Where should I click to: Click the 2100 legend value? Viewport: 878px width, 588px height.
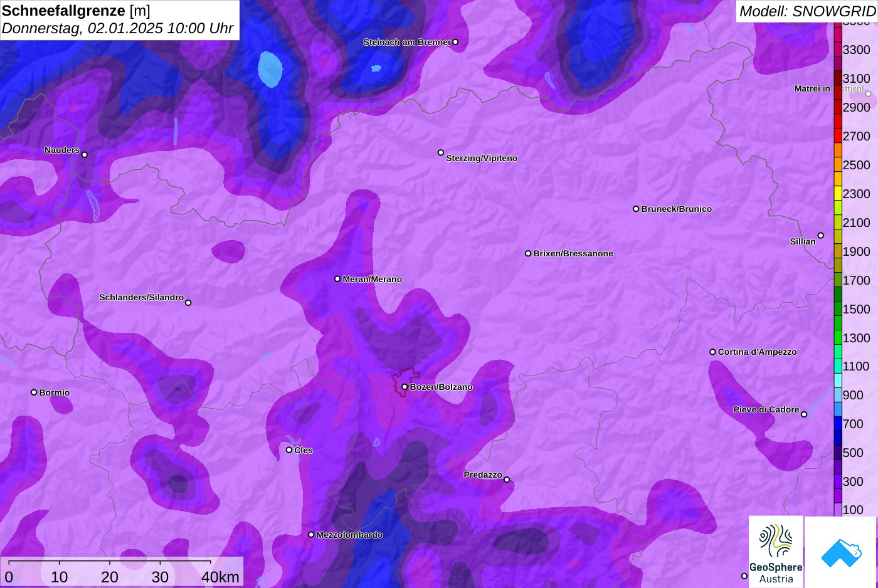(856, 223)
